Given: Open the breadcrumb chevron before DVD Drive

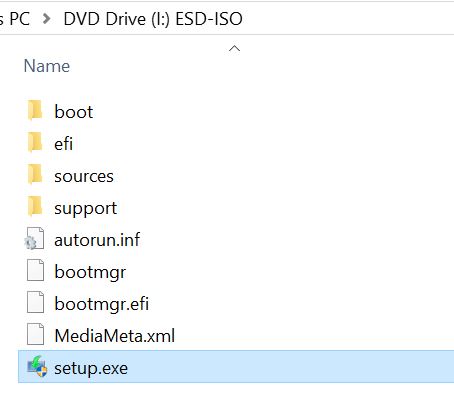Looking at the screenshot, I should (x=47, y=19).
